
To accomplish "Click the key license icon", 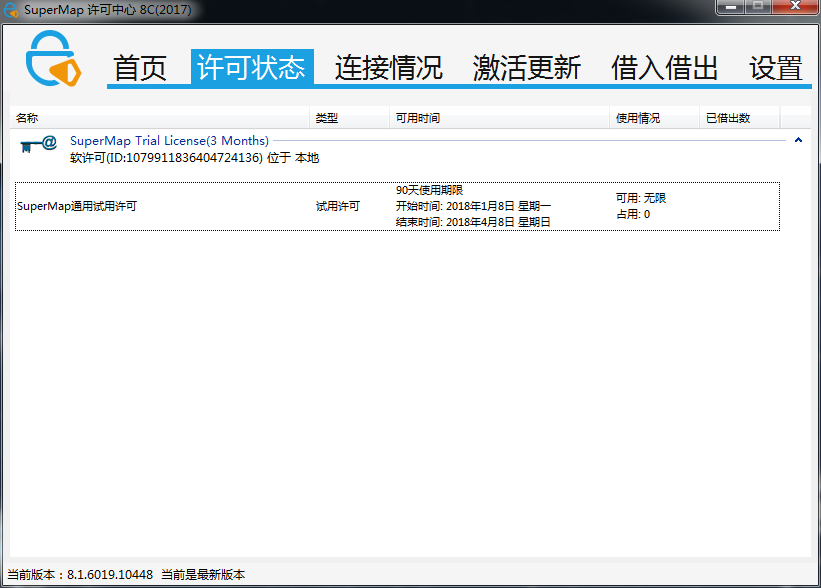I will pyautogui.click(x=38, y=144).
